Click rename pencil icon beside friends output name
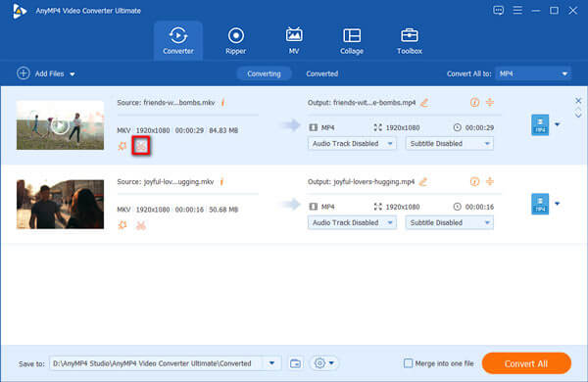This screenshot has height=382, width=588. pyautogui.click(x=424, y=102)
